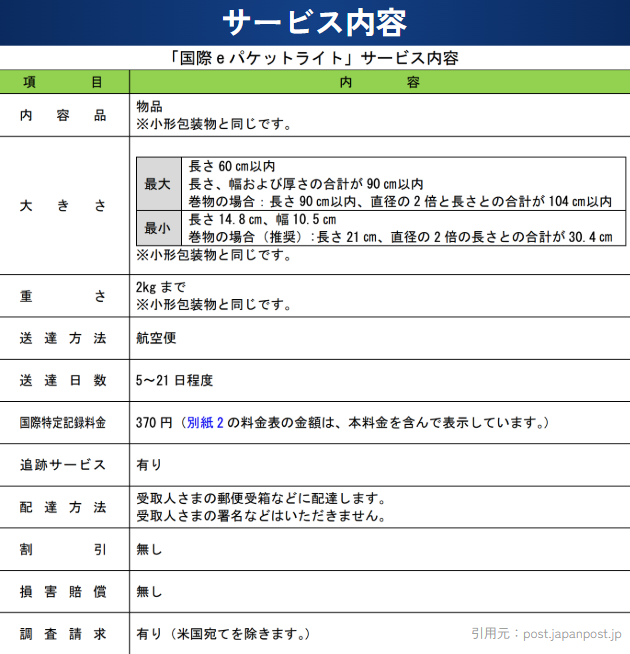Screen dimensions: 630x654
Task: Click the 国際特定記録料金 row label
Action: (x=63, y=423)
